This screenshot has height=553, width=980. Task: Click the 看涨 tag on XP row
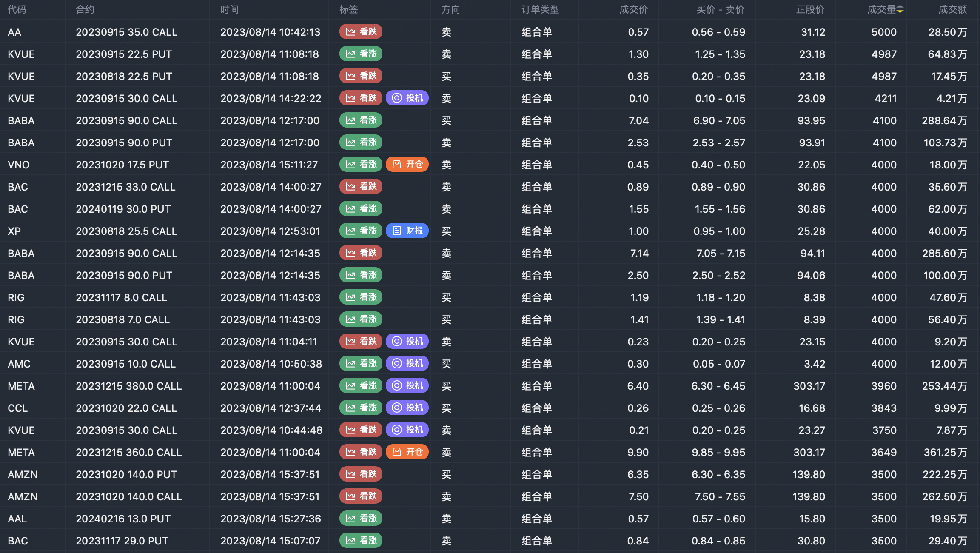[x=361, y=231]
